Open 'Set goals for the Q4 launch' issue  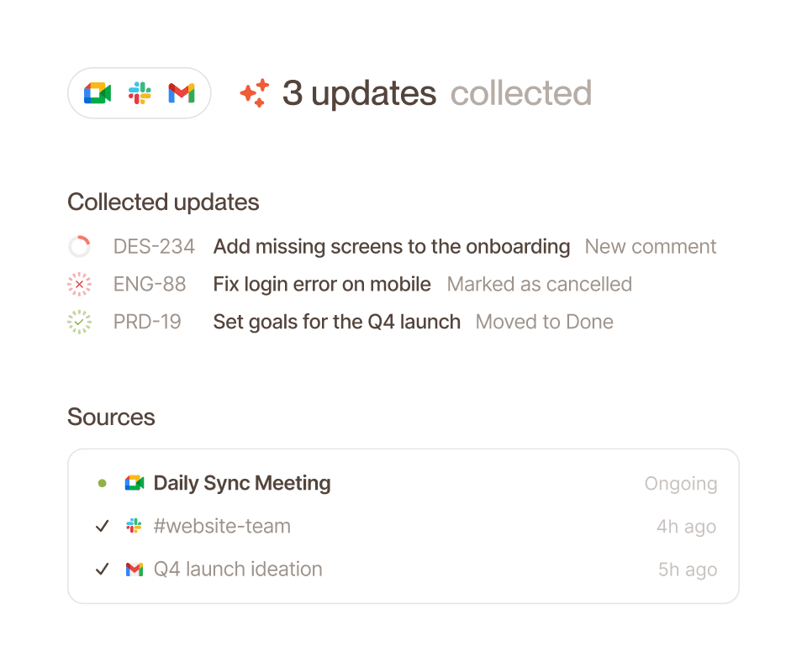pyautogui.click(x=337, y=322)
